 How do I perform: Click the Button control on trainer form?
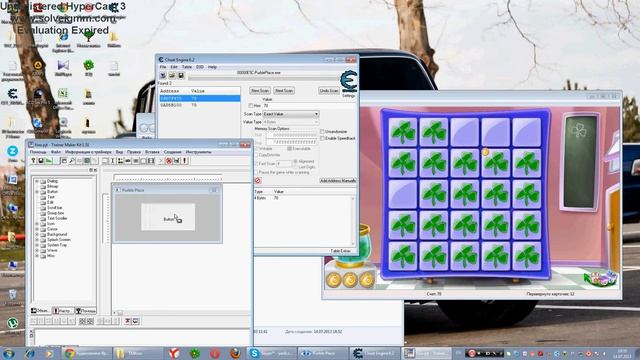168,217
